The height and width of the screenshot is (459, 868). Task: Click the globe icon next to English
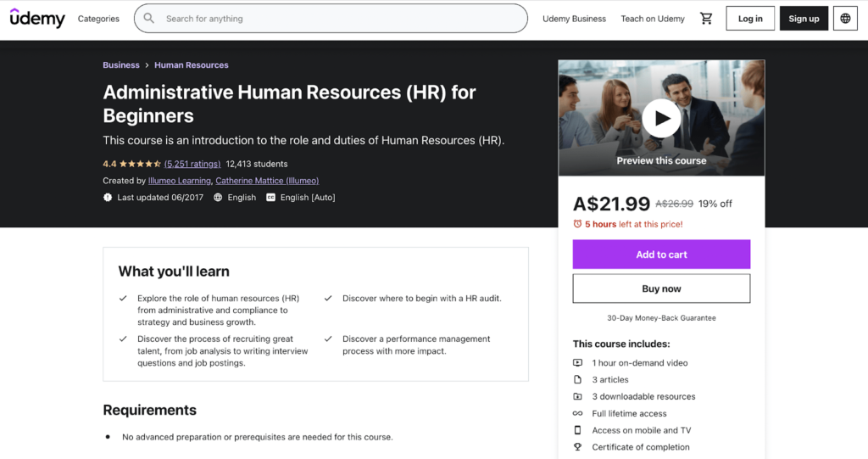(x=218, y=198)
